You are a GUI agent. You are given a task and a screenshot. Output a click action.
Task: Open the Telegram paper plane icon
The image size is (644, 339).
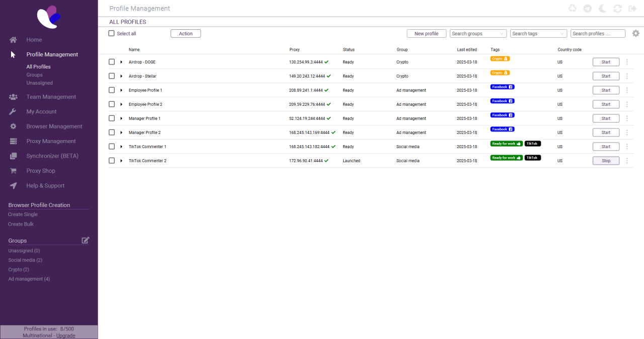[587, 9]
